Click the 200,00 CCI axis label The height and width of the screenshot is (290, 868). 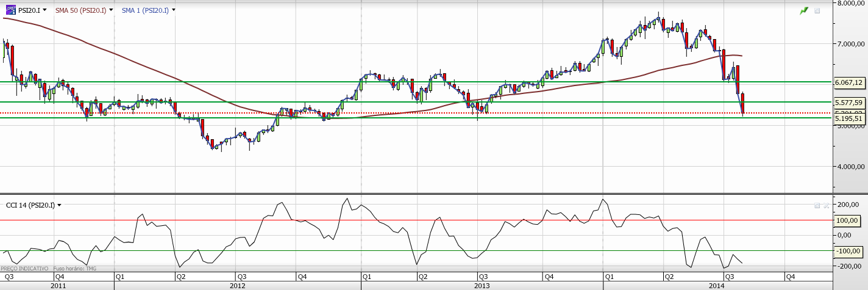pos(848,205)
